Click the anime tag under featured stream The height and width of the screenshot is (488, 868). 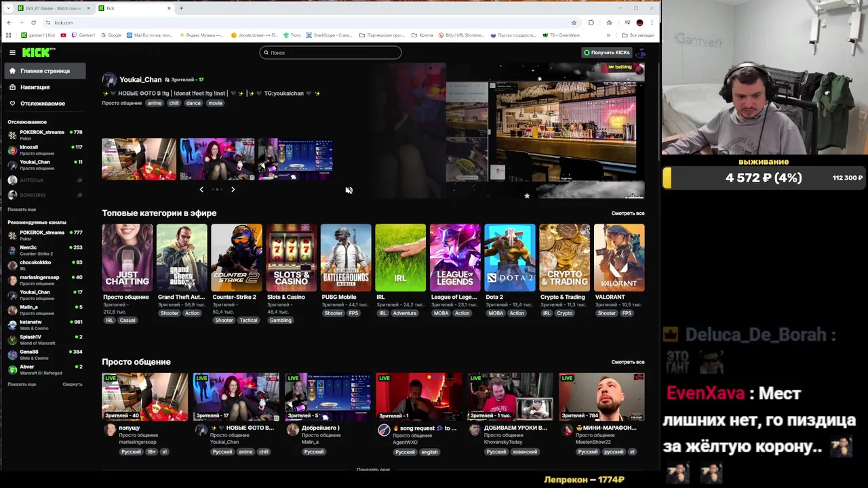[155, 103]
